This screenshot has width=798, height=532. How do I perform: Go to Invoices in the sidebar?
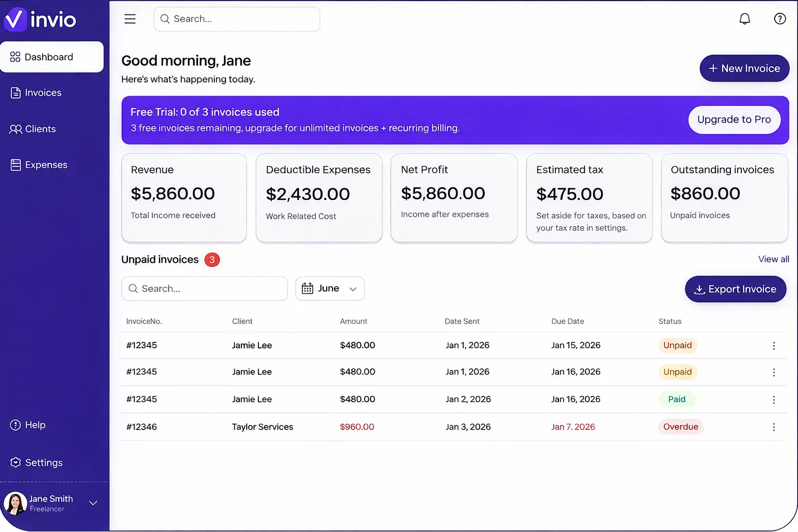[43, 93]
